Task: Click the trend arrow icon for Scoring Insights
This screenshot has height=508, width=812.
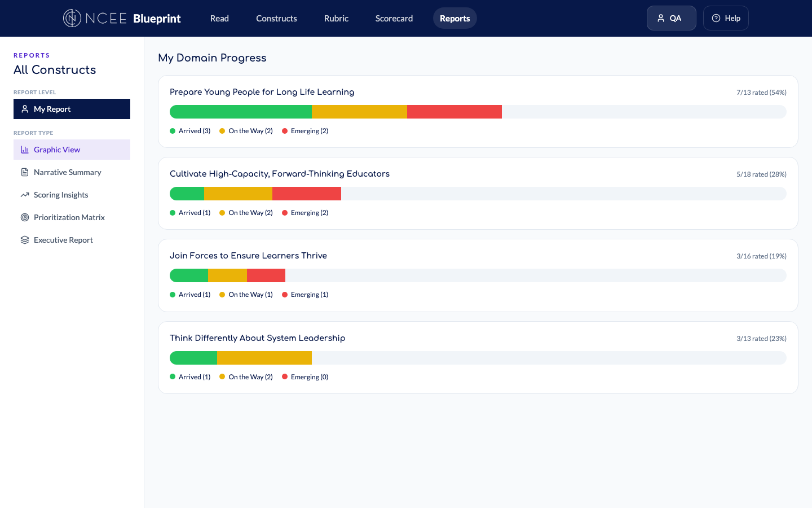Action: pyautogui.click(x=25, y=195)
